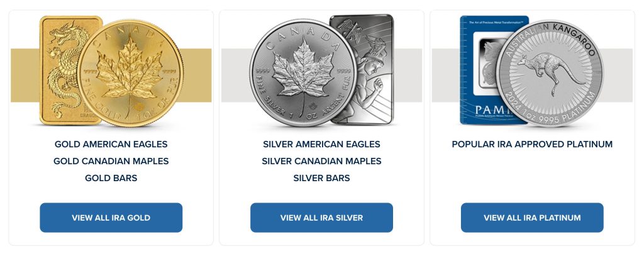Browse Silver Canadian Maples
This screenshot has width=644, height=256.
[321, 161]
